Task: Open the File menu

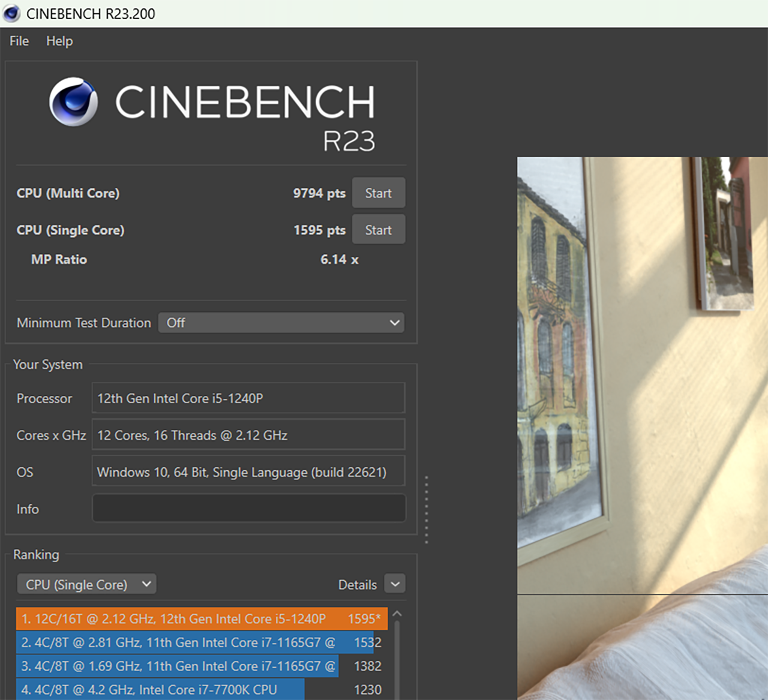Action: click(x=19, y=41)
